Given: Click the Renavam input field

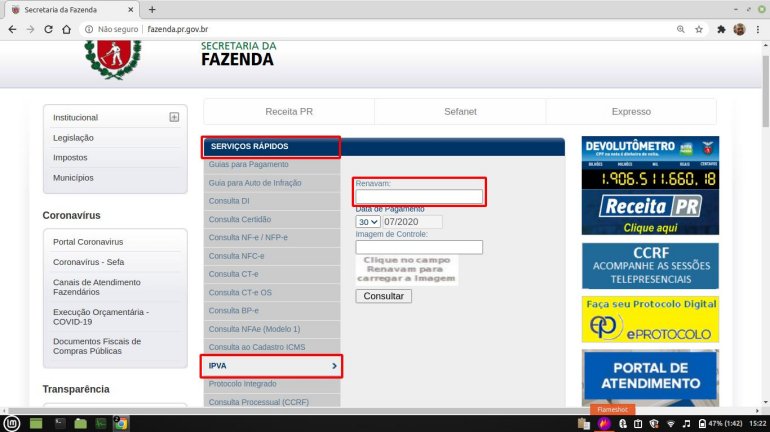Looking at the screenshot, I should tap(419, 197).
